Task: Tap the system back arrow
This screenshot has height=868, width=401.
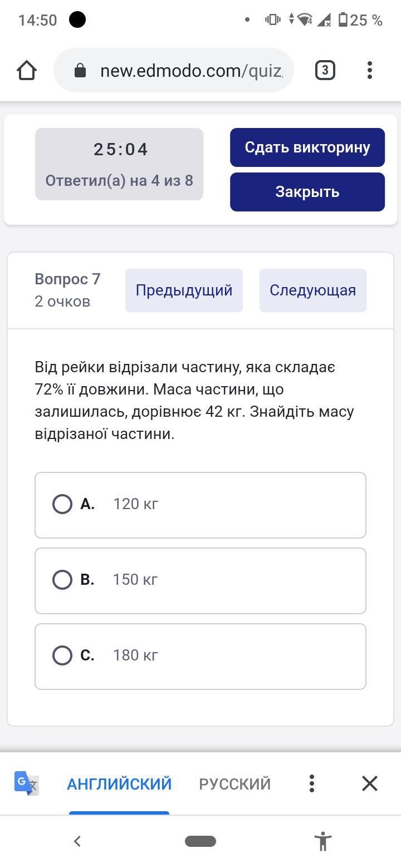Action: pyautogui.click(x=77, y=841)
